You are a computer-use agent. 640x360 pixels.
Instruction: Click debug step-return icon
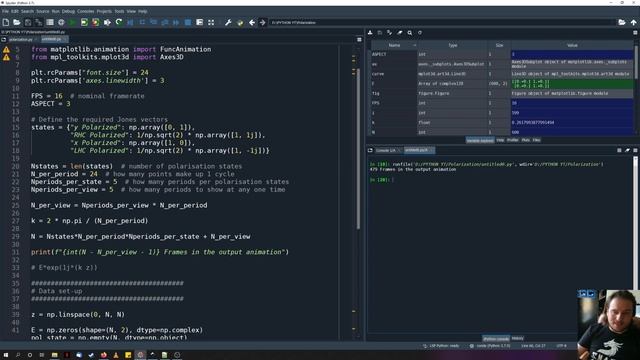(165, 22)
